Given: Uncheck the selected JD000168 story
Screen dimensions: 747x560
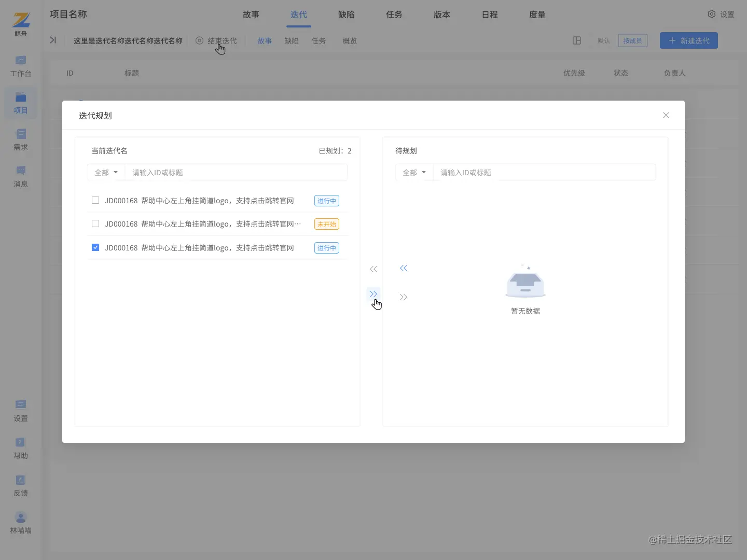Looking at the screenshot, I should tap(95, 247).
